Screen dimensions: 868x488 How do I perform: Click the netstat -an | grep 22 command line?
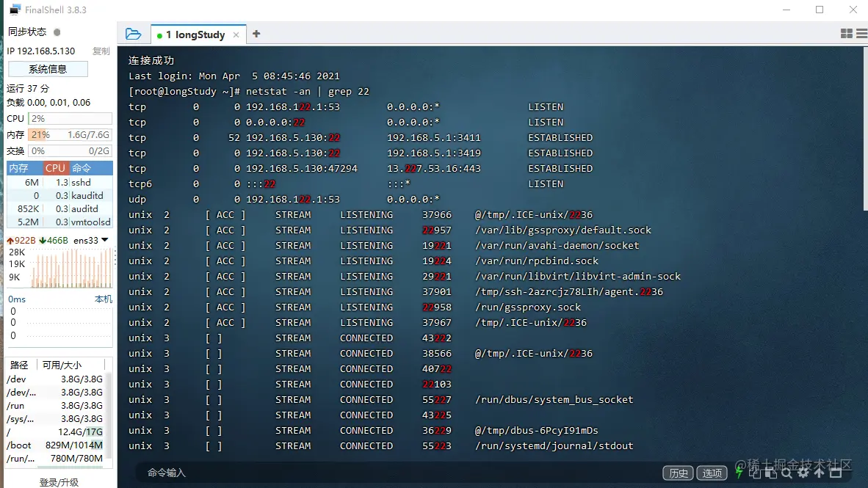tap(307, 91)
